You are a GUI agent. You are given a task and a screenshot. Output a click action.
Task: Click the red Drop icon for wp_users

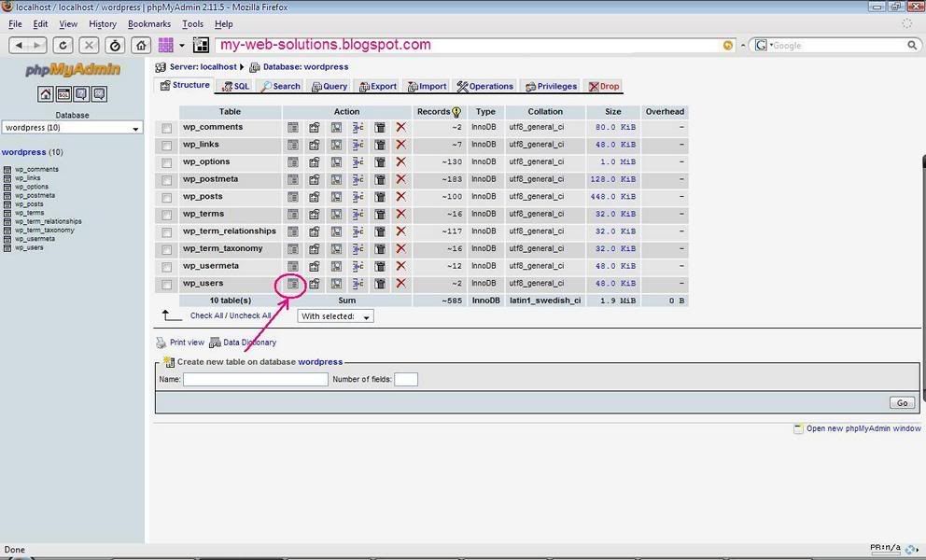click(401, 284)
